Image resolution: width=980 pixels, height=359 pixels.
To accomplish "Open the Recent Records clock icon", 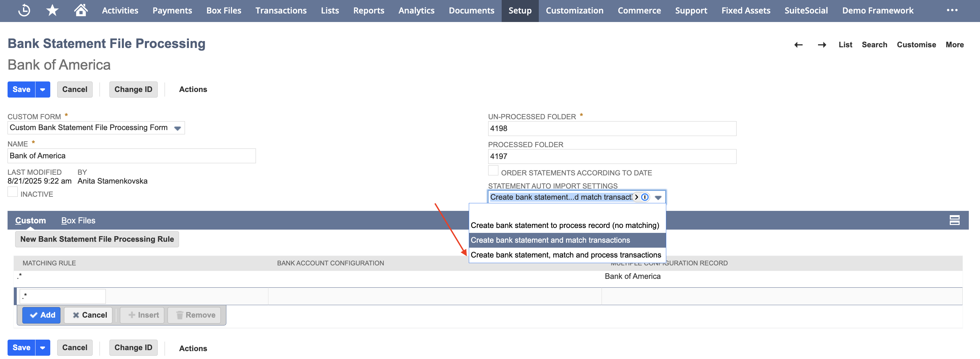I will (24, 10).
